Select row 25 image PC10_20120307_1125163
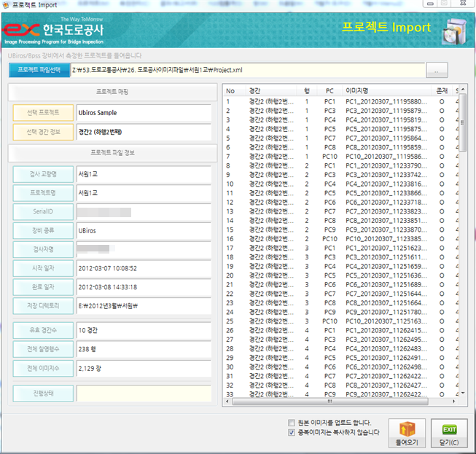The height and width of the screenshot is (454, 476). point(340,321)
